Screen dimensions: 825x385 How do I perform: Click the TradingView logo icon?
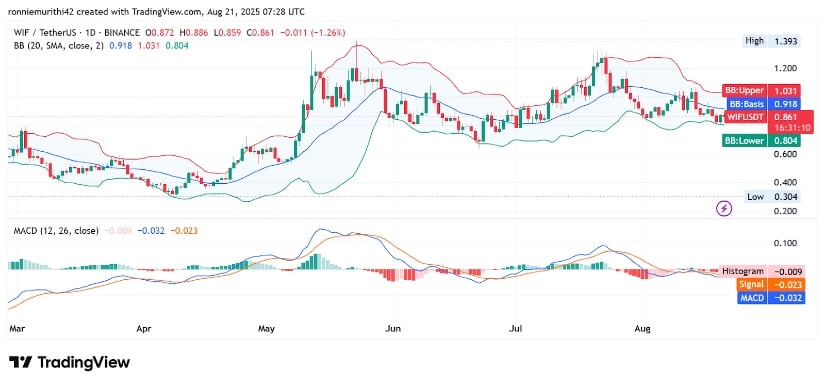(20, 362)
